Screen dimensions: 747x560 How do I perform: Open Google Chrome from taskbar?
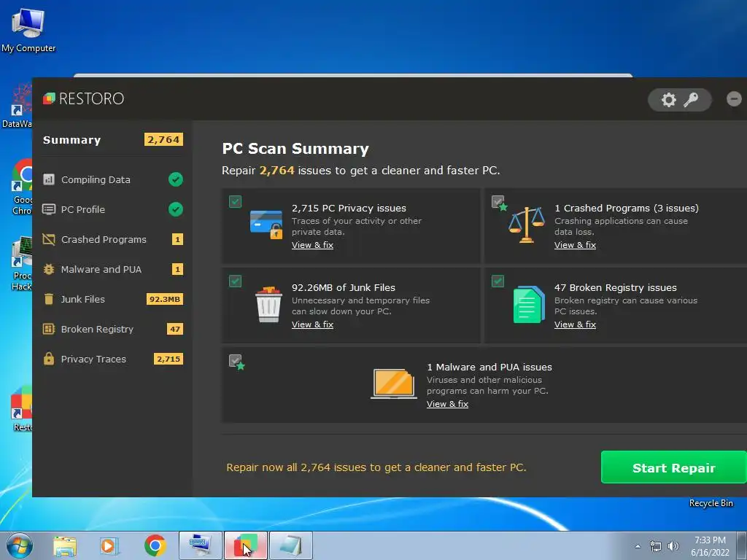click(x=155, y=545)
